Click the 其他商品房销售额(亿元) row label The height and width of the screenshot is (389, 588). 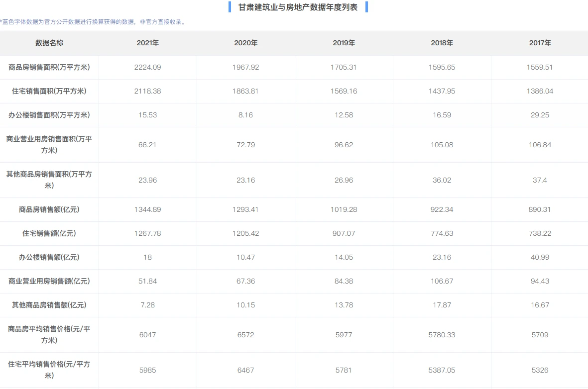(x=49, y=305)
